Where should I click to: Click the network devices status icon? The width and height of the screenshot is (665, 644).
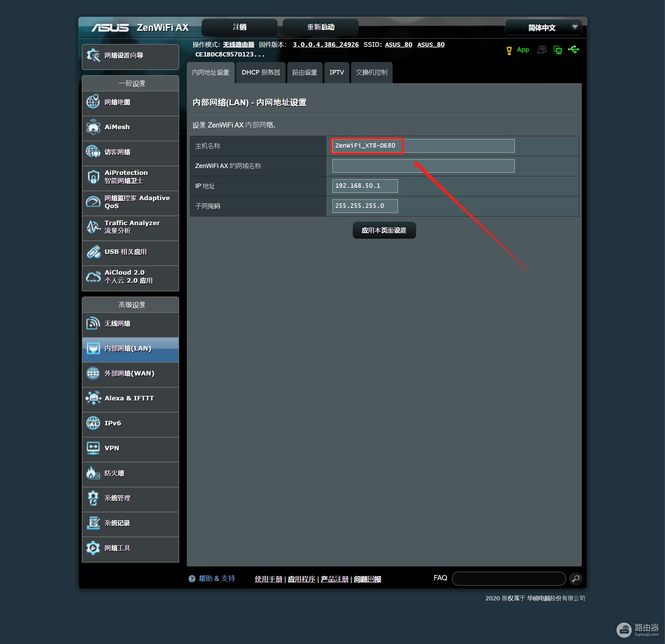point(558,50)
